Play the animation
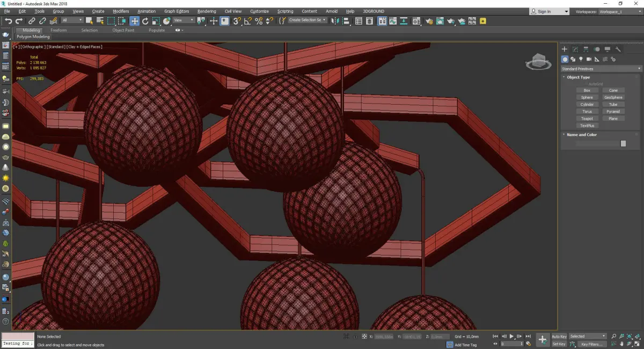 [511, 337]
